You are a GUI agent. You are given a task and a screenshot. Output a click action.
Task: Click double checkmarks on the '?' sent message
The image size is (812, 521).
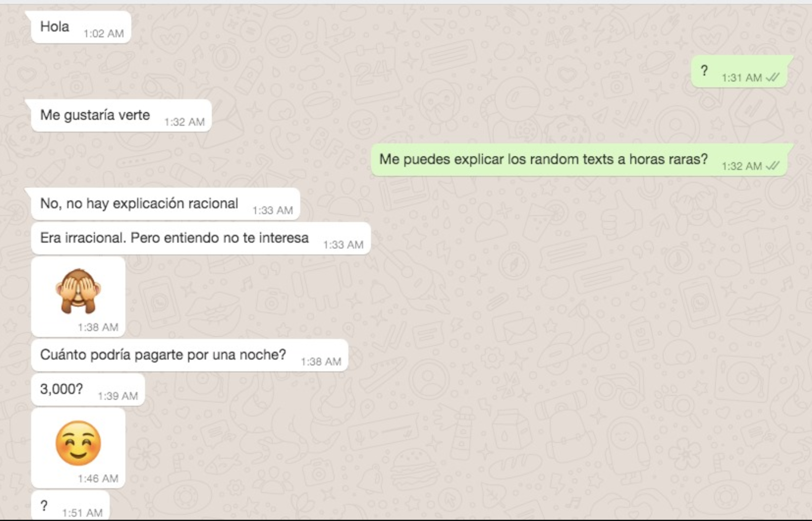(772, 77)
